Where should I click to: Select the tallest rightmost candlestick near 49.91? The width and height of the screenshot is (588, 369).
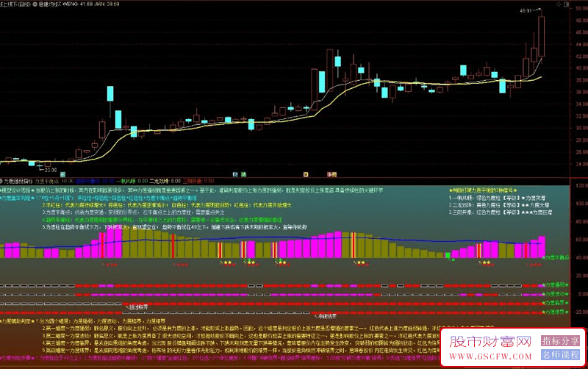(542, 36)
